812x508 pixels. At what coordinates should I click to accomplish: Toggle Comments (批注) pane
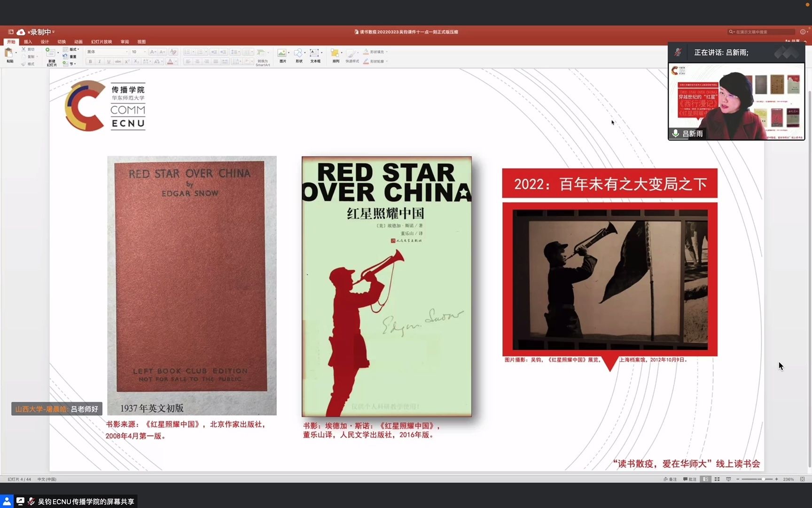coord(690,479)
